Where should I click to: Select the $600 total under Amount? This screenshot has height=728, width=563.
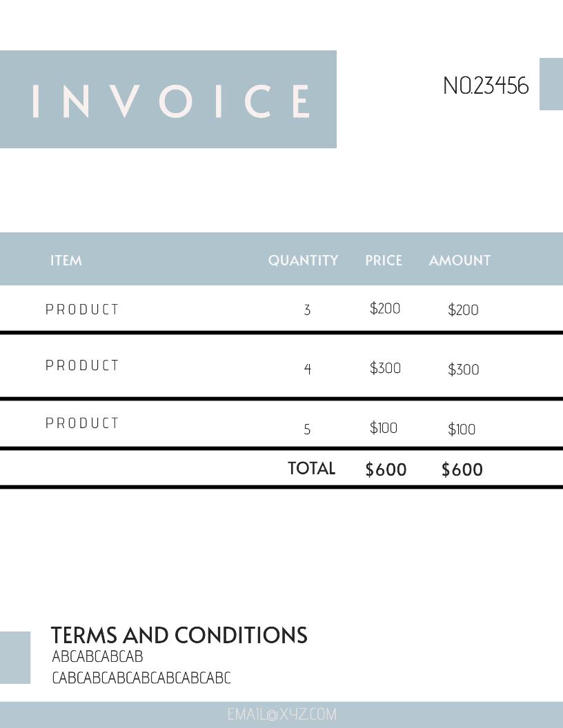462,470
